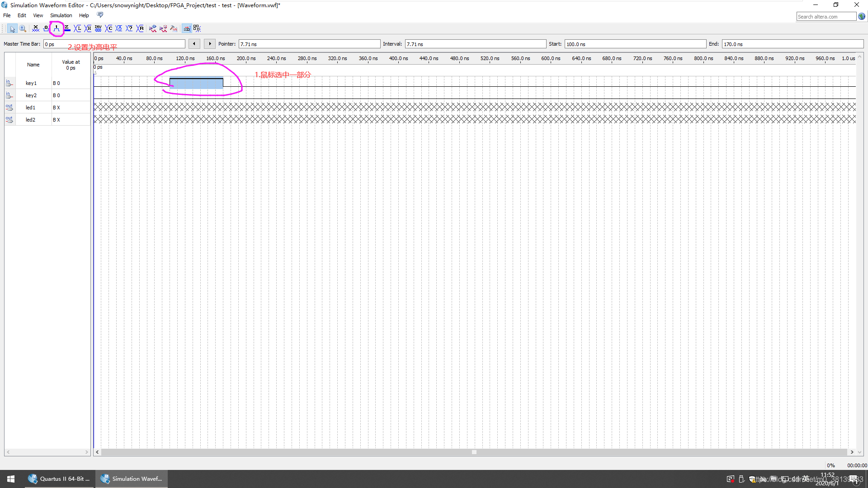This screenshot has height=488, width=868.
Task: Click the horizontal waveform scrollbar
Action: [474, 452]
